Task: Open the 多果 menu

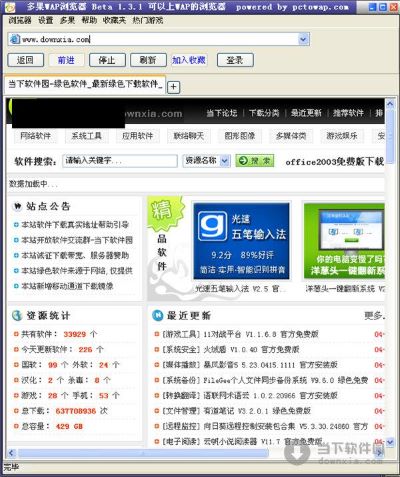Action: click(67, 21)
